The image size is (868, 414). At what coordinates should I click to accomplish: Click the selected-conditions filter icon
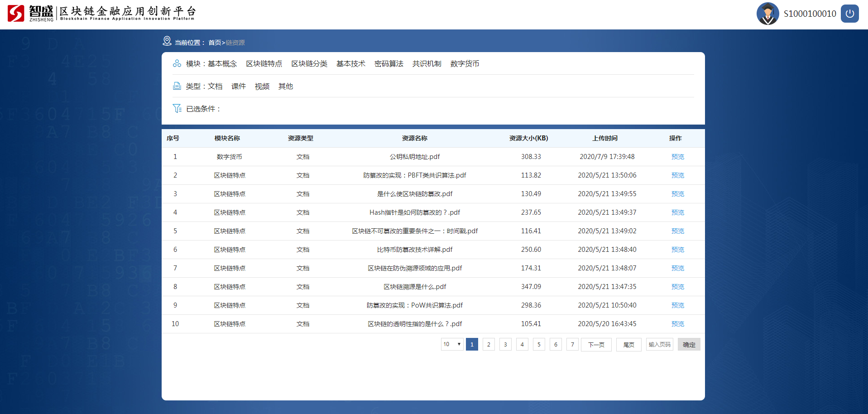[177, 109]
